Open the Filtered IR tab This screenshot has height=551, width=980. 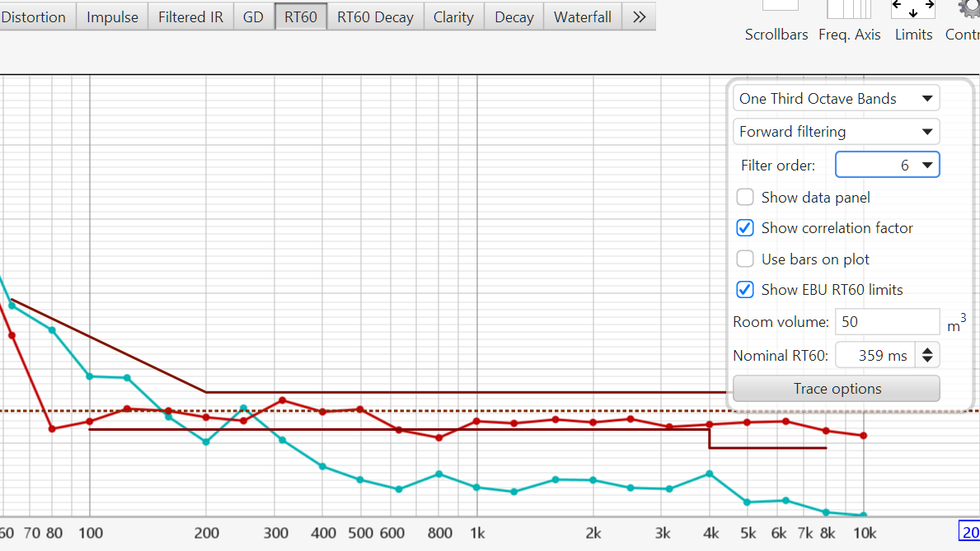point(190,16)
